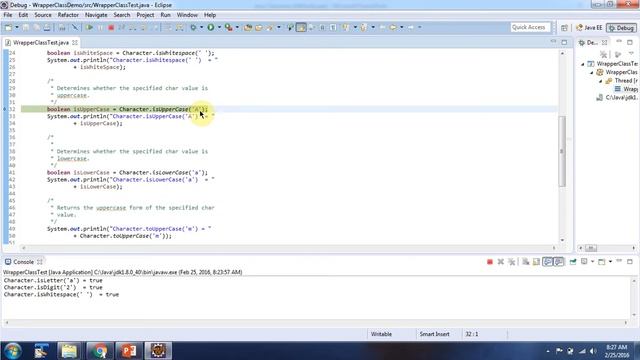Open the File menu
The image size is (640, 360).
(8, 15)
